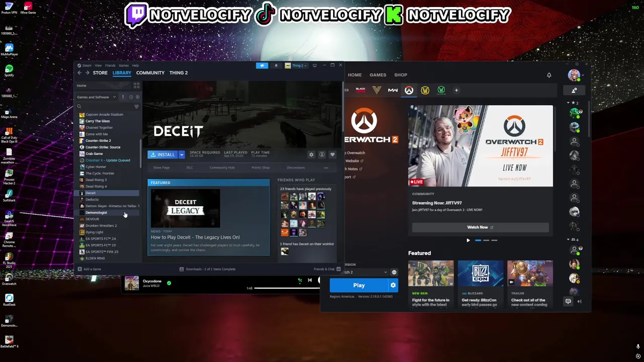Toggle Steam library collections grid view
The height and width of the screenshot is (362, 644).
(x=136, y=85)
